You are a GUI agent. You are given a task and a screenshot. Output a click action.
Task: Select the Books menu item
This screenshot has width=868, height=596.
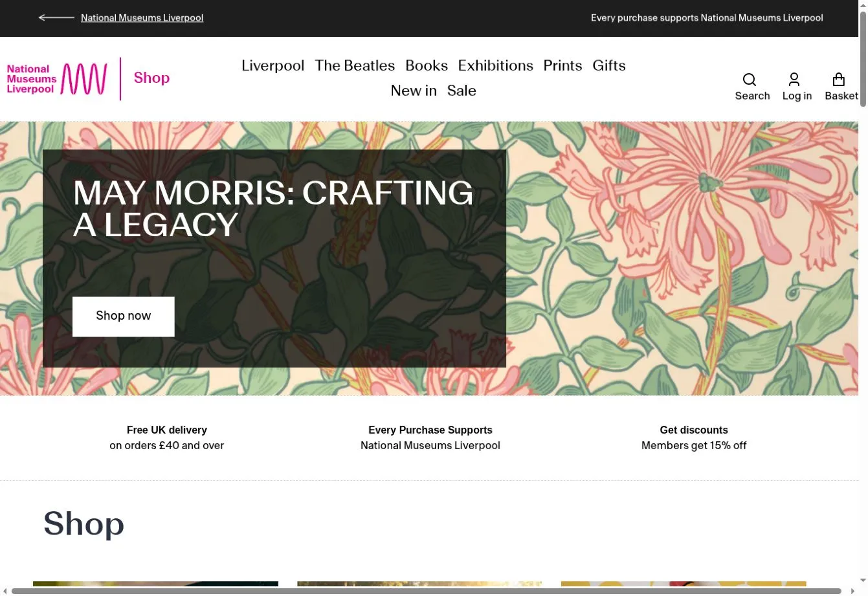pos(427,65)
